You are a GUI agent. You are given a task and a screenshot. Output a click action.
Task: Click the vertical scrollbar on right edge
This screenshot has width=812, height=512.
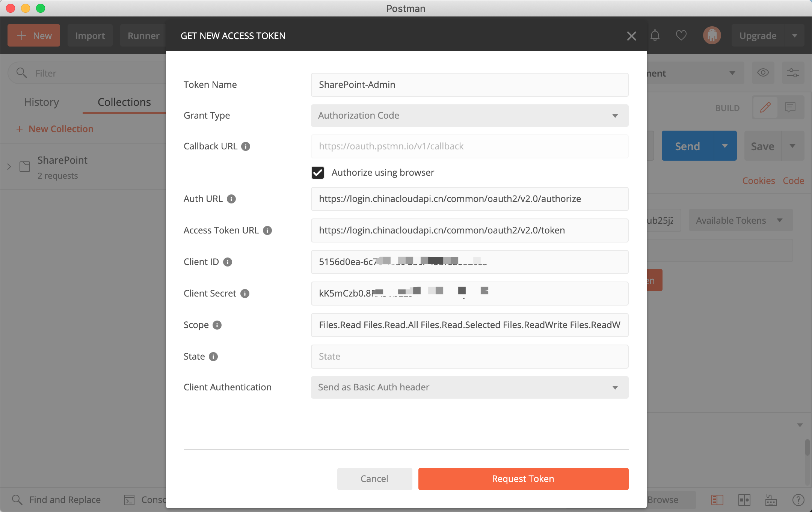click(807, 447)
